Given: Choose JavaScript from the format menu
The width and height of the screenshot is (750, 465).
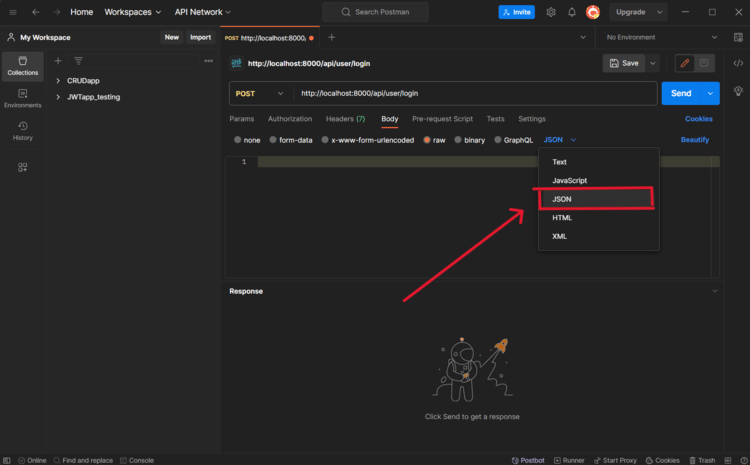Looking at the screenshot, I should point(598,180).
